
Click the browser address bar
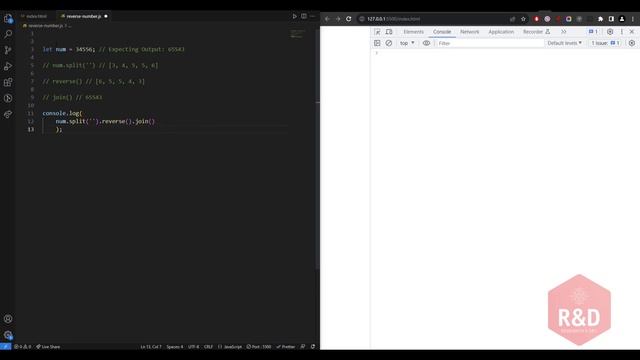(x=433, y=19)
